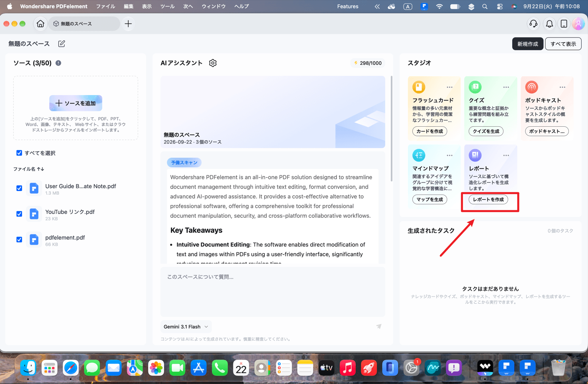Screen dimensions: 588x384
Task: Open the ヘルプ menu
Action: (x=242, y=6)
